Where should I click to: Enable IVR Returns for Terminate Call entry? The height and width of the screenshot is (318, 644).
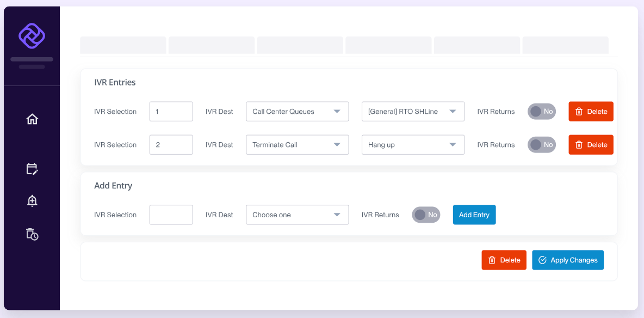click(x=541, y=144)
